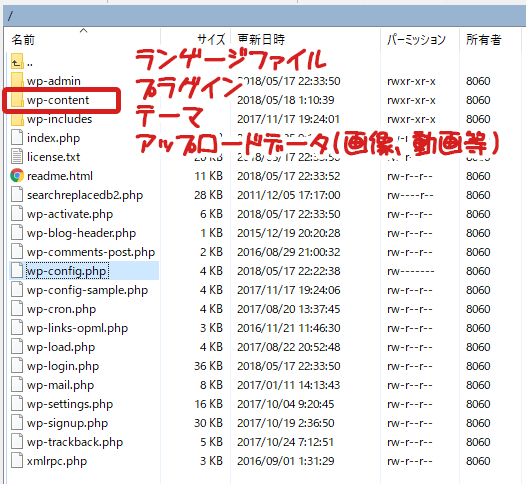This screenshot has height=484, width=526.
Task: Click the wp-trackback.php file icon
Action: [17, 442]
